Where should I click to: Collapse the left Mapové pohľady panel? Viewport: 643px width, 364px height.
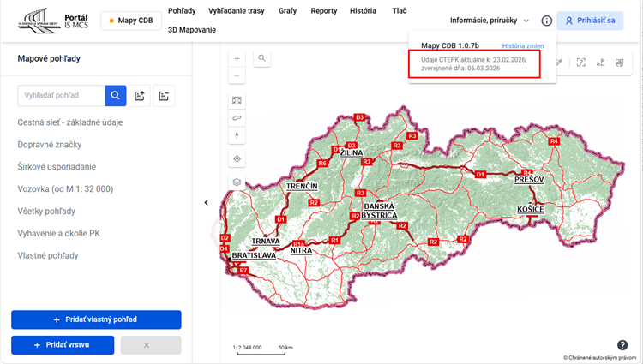206,203
